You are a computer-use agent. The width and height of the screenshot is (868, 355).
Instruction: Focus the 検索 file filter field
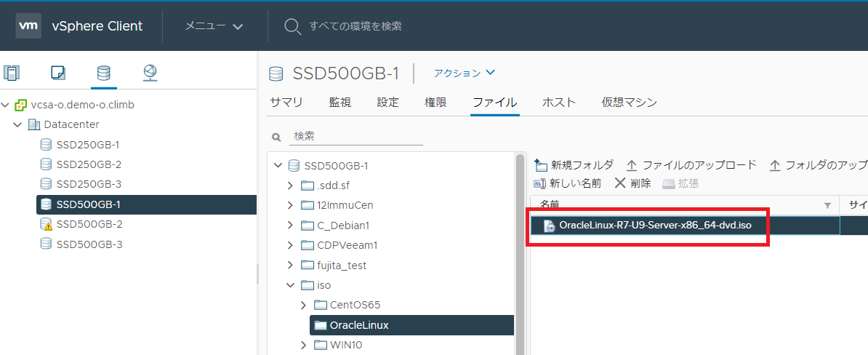[356, 136]
